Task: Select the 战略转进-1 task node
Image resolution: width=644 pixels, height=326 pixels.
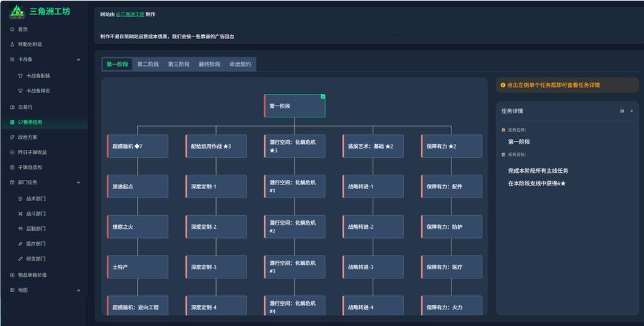Action: click(x=373, y=186)
